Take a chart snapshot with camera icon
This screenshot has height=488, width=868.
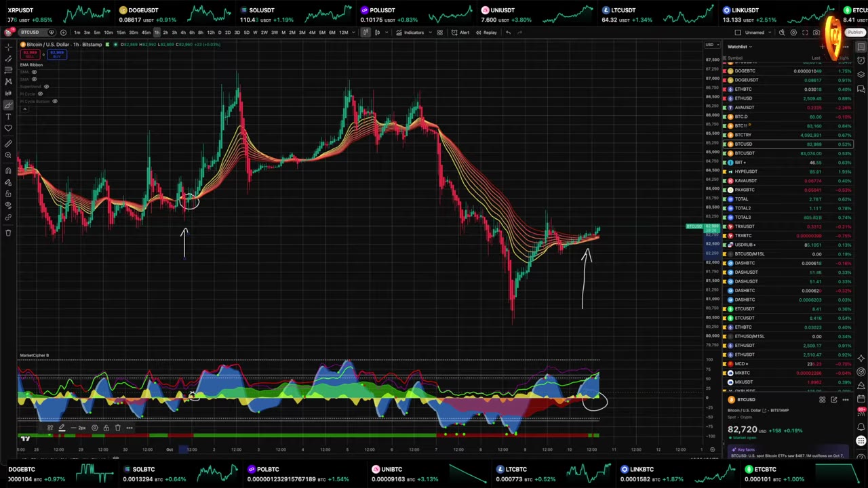pyautogui.click(x=817, y=33)
